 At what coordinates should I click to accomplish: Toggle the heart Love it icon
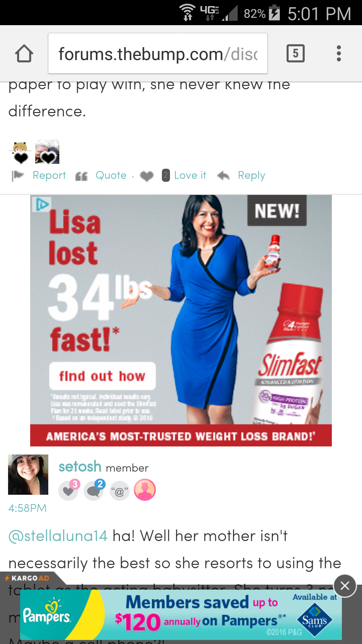[146, 176]
